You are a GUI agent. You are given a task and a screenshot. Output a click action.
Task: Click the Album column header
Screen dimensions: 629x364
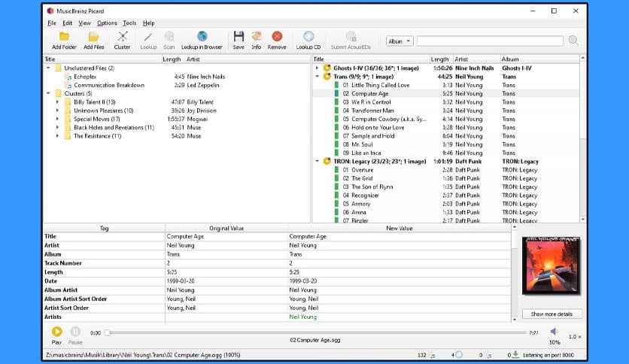pyautogui.click(x=539, y=59)
